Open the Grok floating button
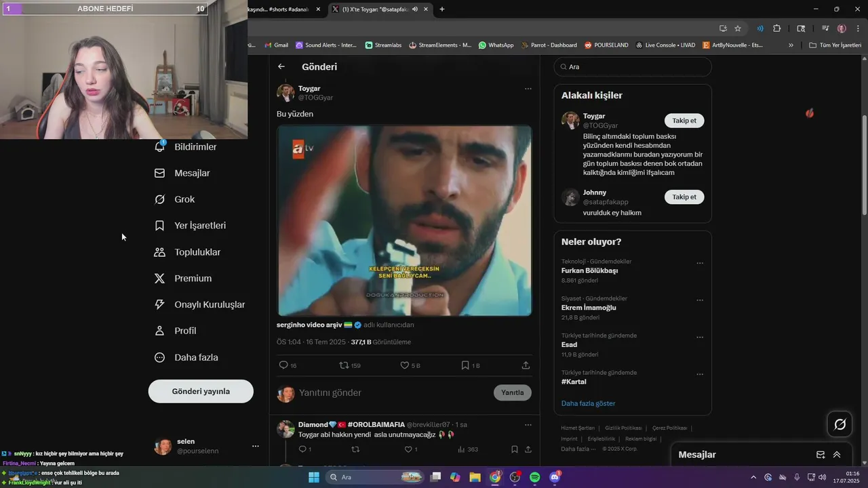This screenshot has width=868, height=488. 840,424
